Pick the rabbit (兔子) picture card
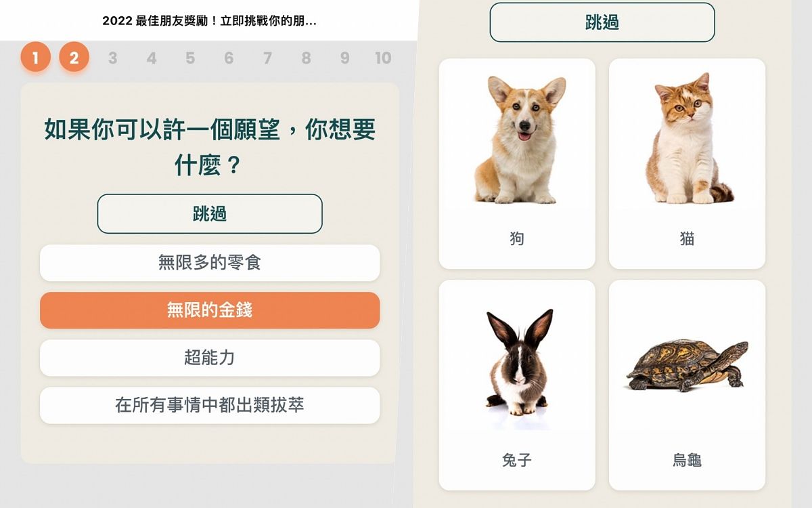This screenshot has height=508, width=812. coord(517,385)
